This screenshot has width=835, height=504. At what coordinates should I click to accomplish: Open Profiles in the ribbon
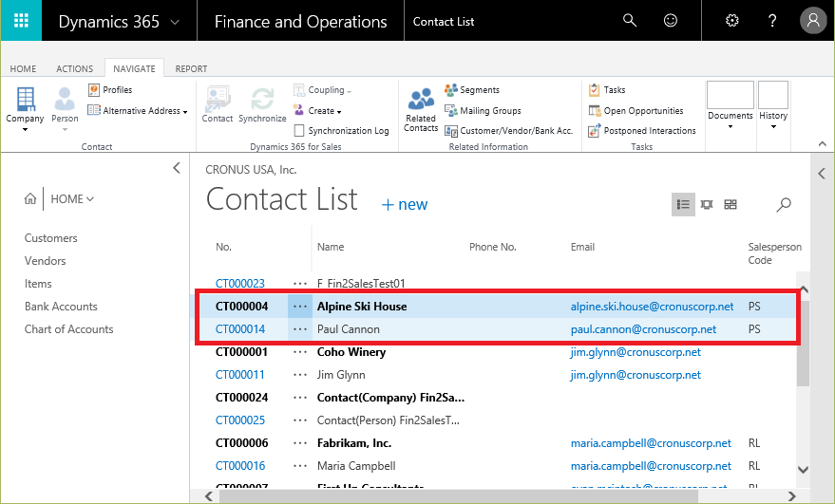click(x=110, y=90)
